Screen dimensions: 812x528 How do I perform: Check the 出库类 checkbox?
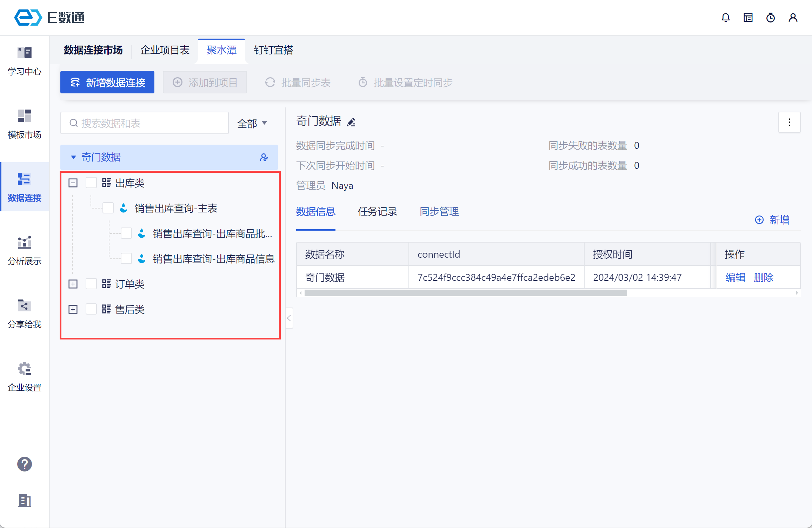[91, 183]
